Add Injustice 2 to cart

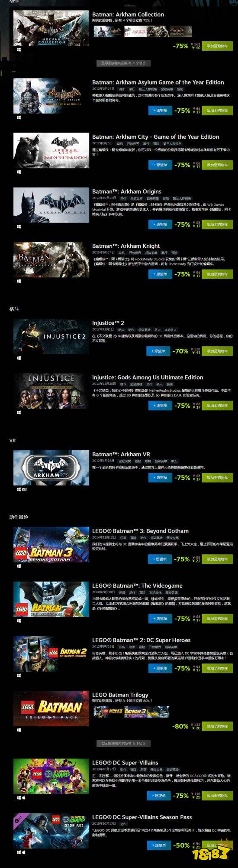[x=217, y=351]
